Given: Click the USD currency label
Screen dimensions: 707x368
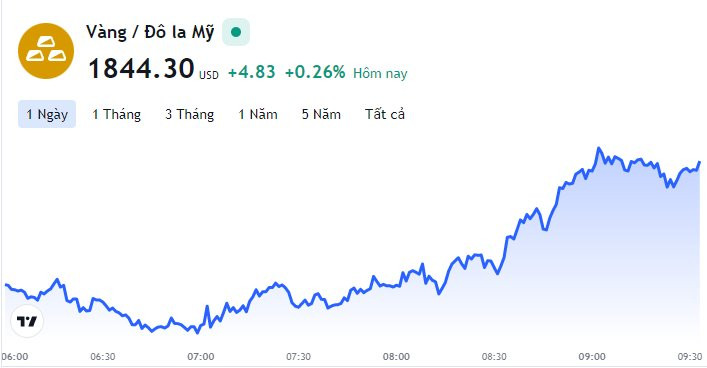Looking at the screenshot, I should click(x=209, y=75).
